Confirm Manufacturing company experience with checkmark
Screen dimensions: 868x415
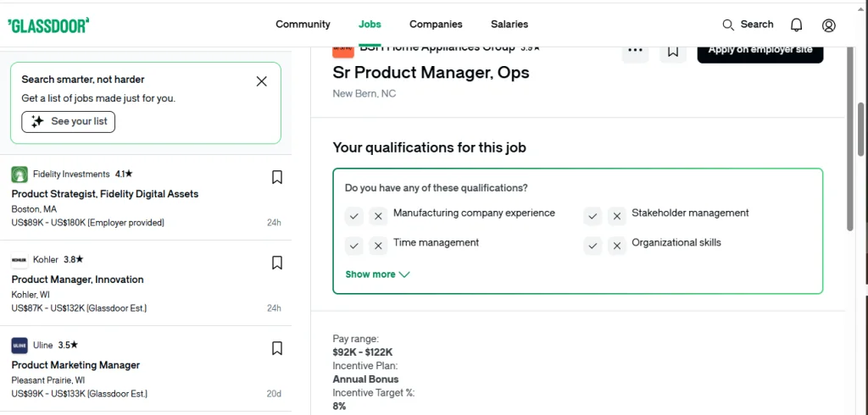(354, 216)
